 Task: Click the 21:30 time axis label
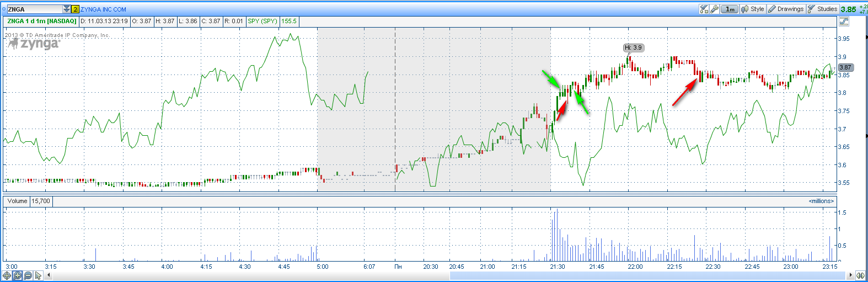pos(557,267)
